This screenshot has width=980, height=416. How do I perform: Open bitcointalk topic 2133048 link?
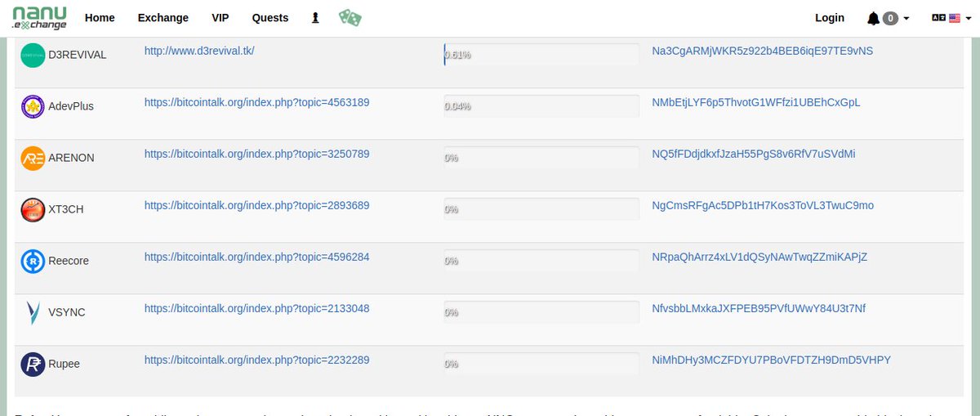pos(257,308)
